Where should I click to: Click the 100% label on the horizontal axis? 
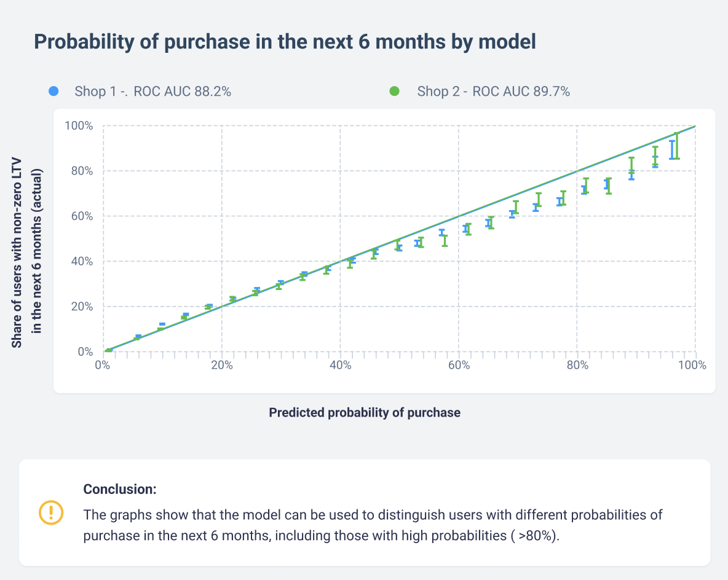[x=692, y=365]
